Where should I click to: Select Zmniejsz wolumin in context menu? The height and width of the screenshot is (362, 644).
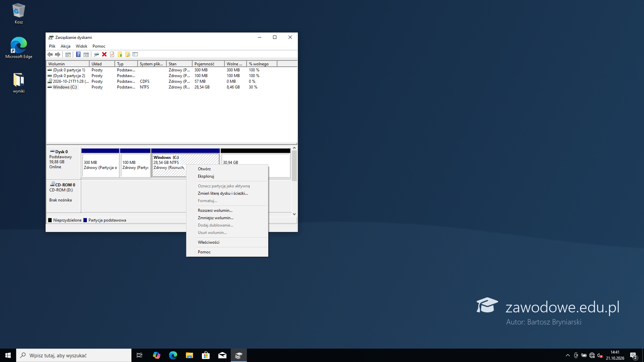[227, 218]
